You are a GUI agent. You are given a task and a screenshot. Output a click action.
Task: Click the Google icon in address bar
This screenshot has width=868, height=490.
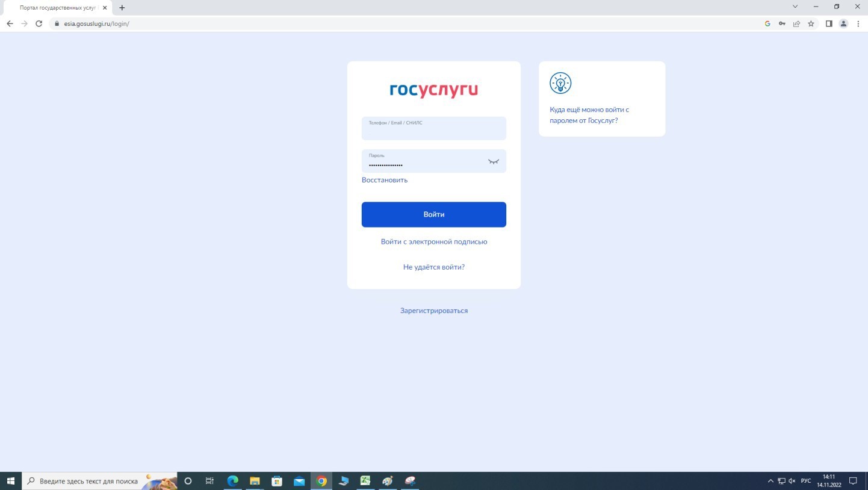767,24
